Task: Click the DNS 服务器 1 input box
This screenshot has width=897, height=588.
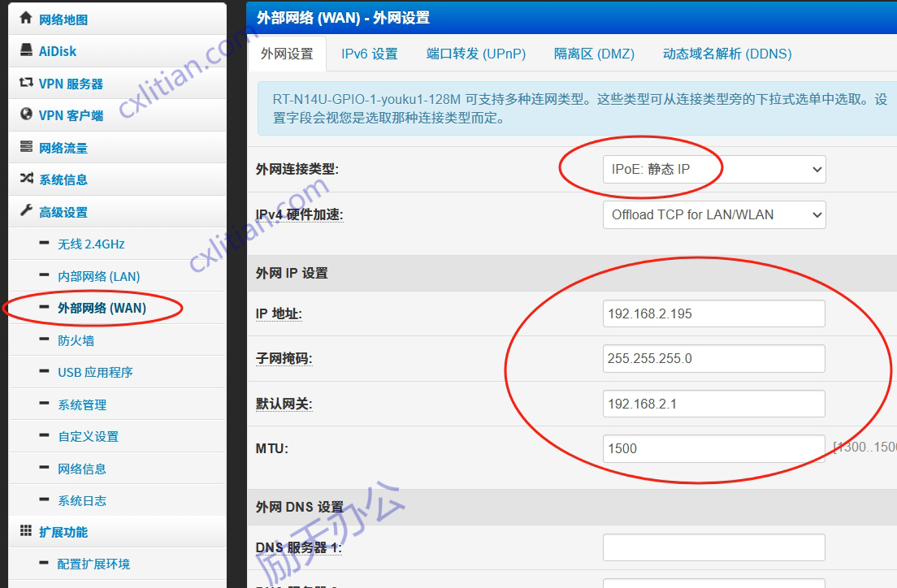Action: pos(713,547)
